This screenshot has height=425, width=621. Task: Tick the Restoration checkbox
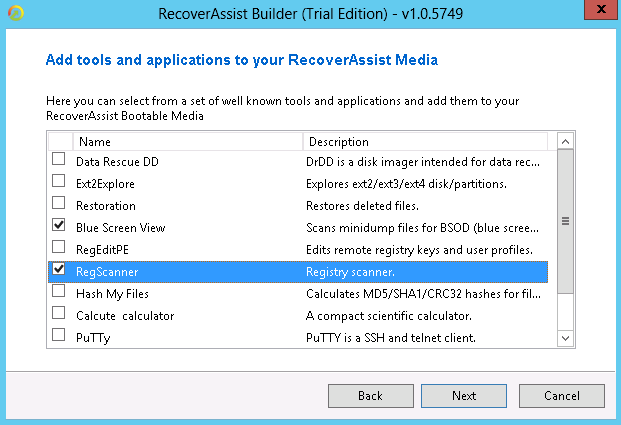point(59,204)
